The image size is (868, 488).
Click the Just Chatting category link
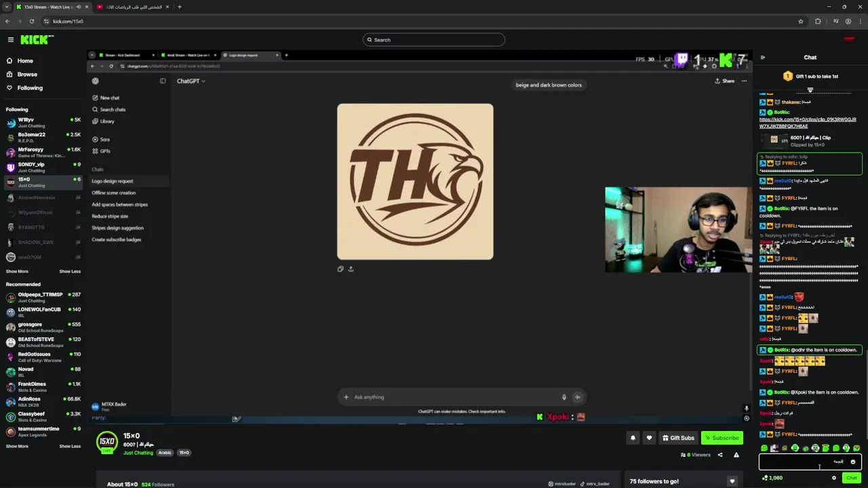138,453
